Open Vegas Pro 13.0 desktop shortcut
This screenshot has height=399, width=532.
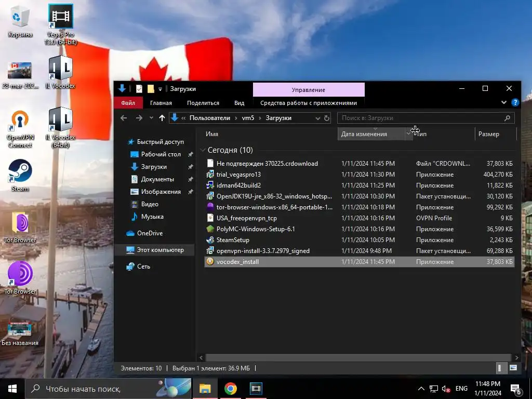pyautogui.click(x=60, y=24)
